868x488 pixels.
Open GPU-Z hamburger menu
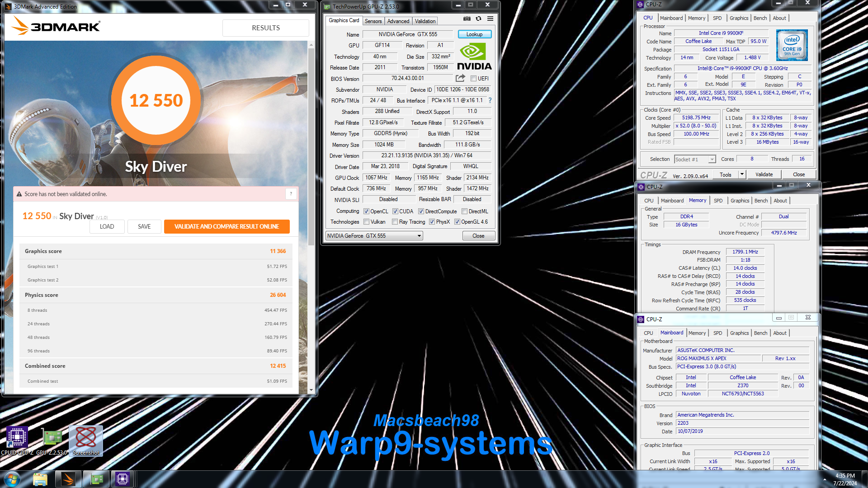click(490, 19)
